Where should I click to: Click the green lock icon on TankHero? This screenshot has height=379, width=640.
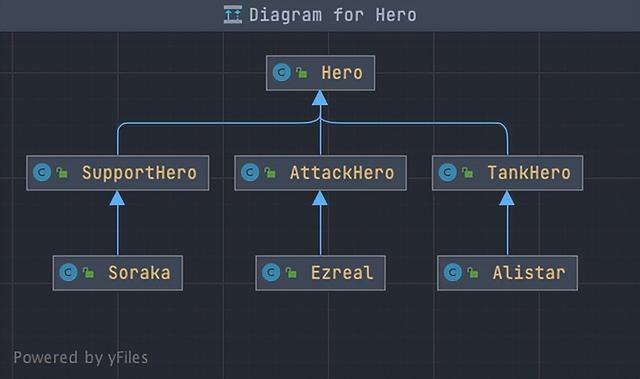point(468,173)
